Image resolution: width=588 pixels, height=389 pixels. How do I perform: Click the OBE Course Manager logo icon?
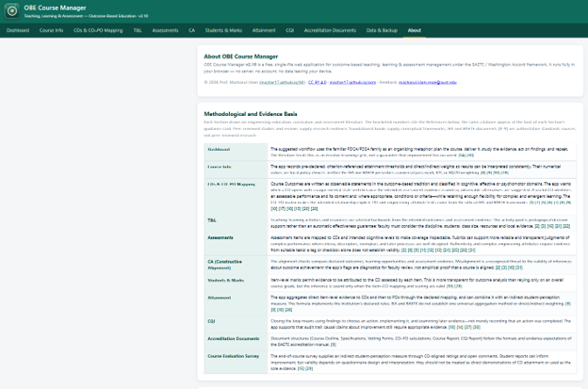[x=11, y=11]
